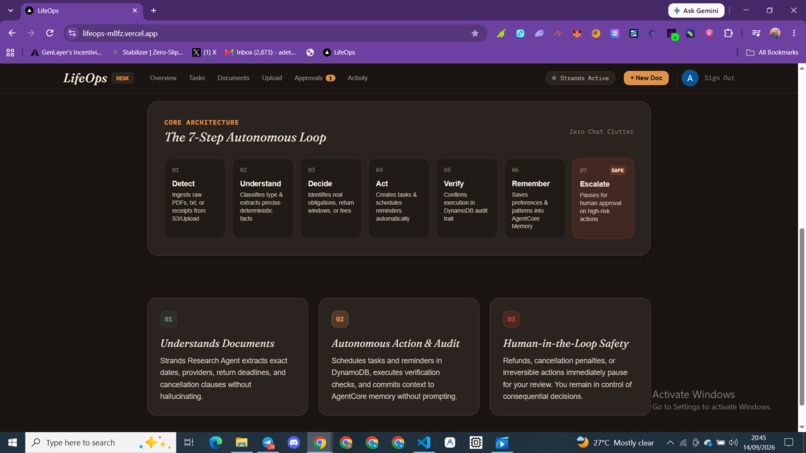The height and width of the screenshot is (453, 806).
Task: View site information icon in address bar
Action: pos(72,33)
